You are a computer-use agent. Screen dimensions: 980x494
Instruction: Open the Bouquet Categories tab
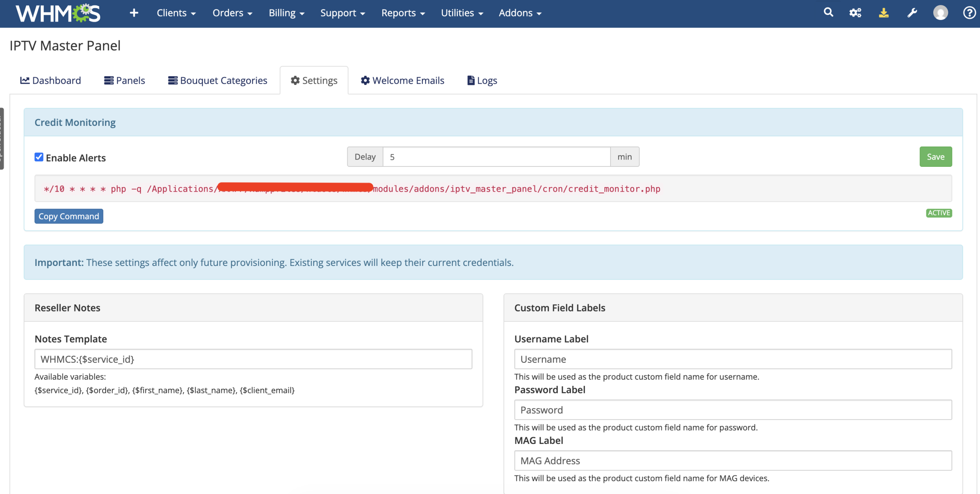(x=217, y=80)
